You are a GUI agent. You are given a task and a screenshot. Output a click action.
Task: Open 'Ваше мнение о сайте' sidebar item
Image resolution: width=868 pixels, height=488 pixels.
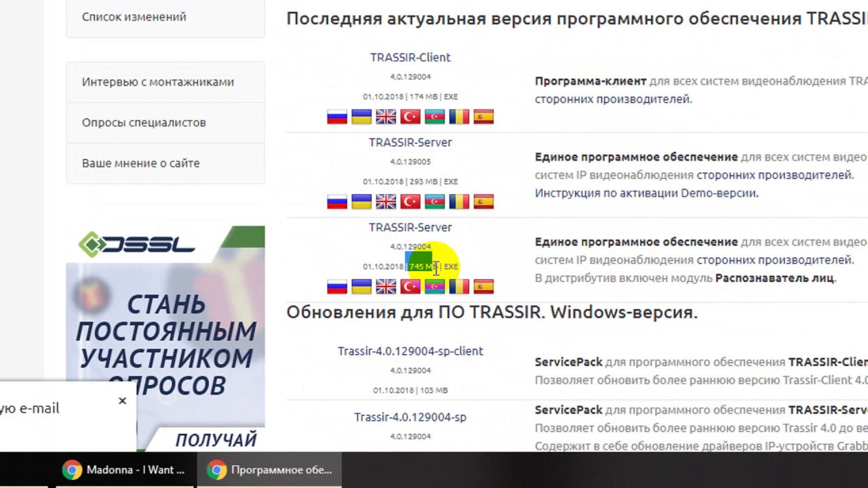pyautogui.click(x=165, y=163)
